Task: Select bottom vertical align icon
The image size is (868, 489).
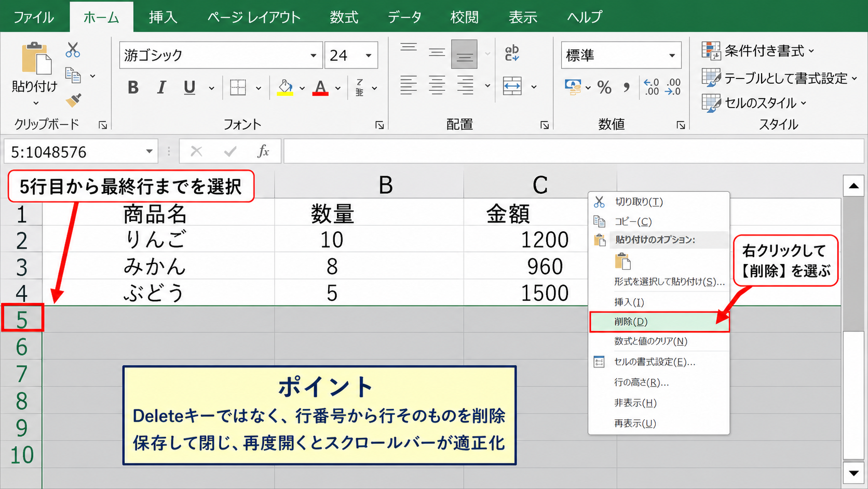Action: pyautogui.click(x=464, y=54)
